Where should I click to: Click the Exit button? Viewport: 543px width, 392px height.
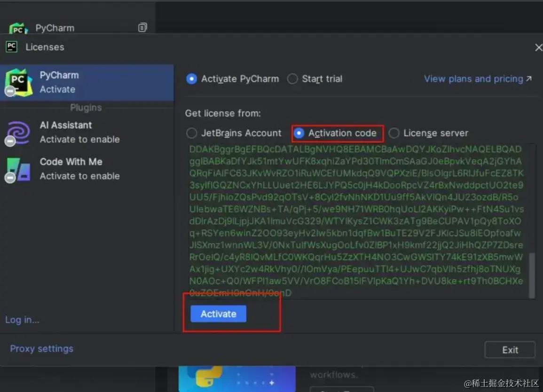pyautogui.click(x=510, y=350)
